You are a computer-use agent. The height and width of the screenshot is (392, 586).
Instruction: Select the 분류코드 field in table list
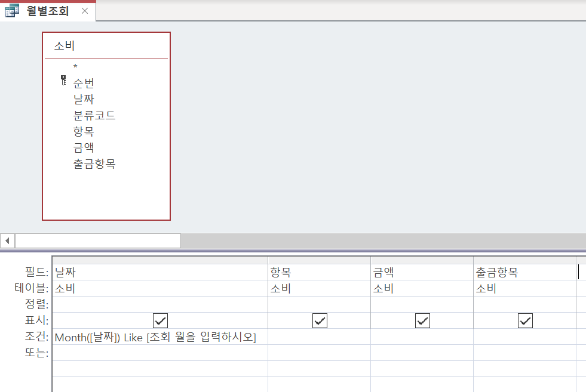pos(94,115)
